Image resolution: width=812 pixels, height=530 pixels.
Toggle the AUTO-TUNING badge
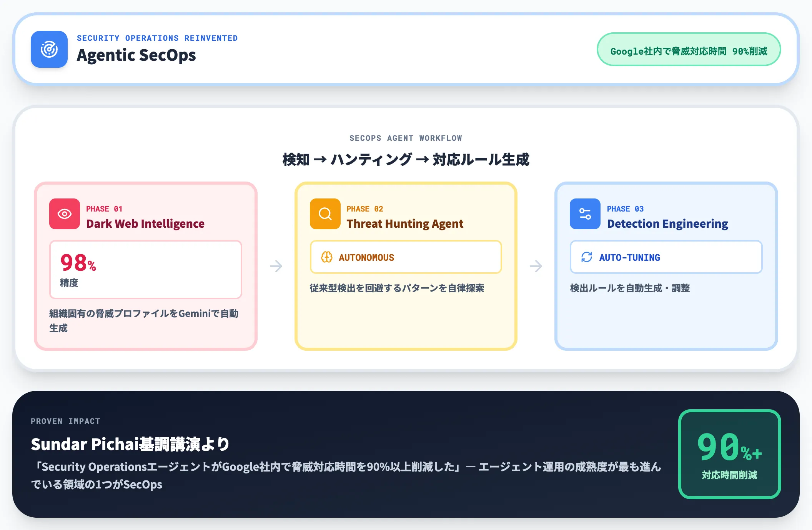click(666, 257)
